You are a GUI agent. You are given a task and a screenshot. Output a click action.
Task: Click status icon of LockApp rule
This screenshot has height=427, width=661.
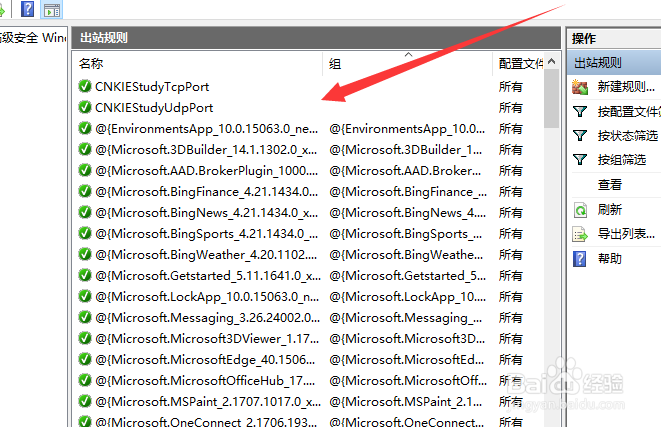pos(85,297)
